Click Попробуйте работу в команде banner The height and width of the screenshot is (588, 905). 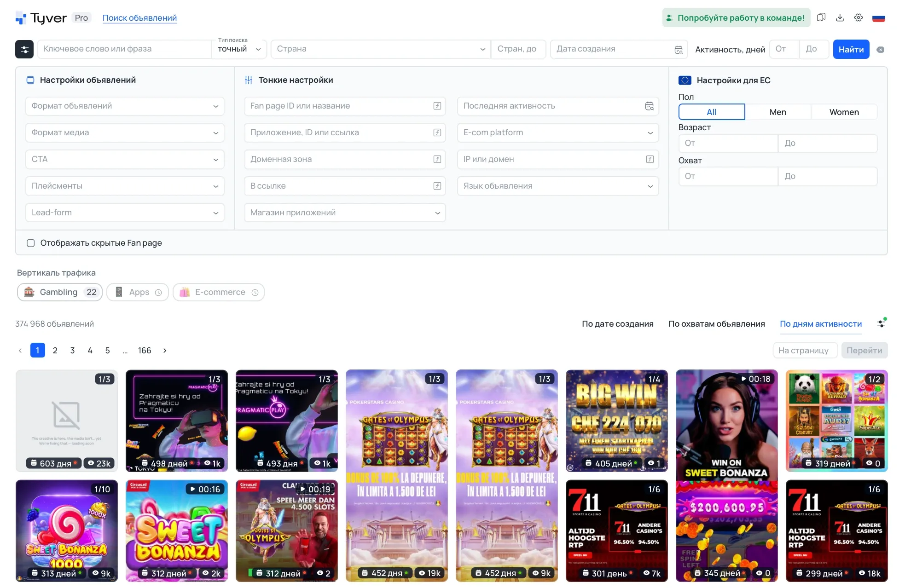click(x=737, y=18)
